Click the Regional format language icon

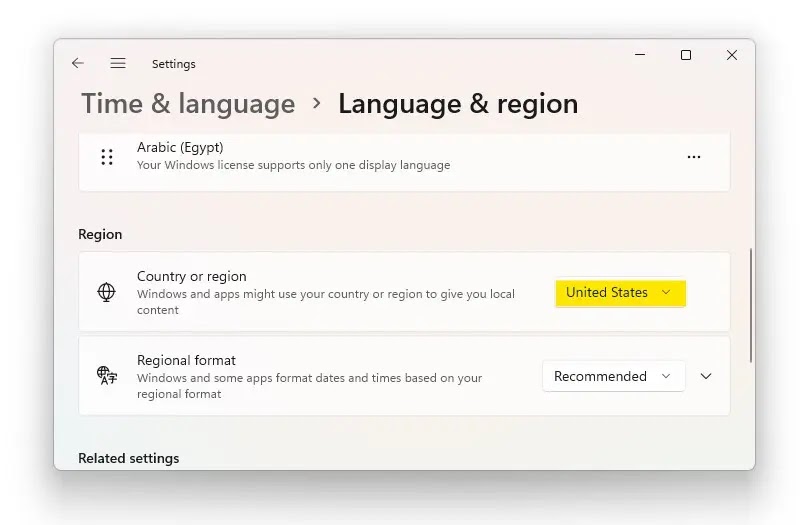pyautogui.click(x=107, y=376)
